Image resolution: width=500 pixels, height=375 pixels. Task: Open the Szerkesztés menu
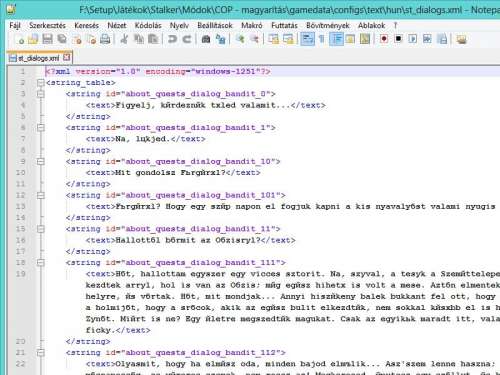[x=47, y=25]
